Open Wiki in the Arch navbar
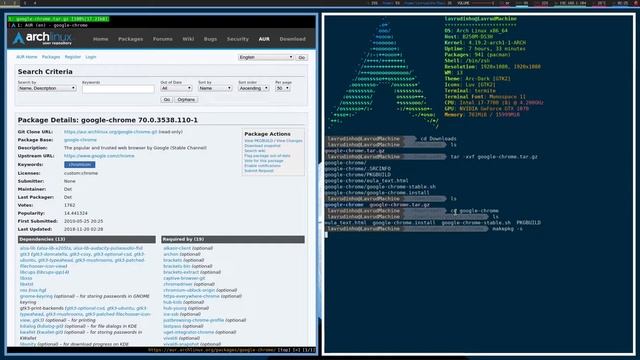The image size is (640, 360). click(188, 39)
